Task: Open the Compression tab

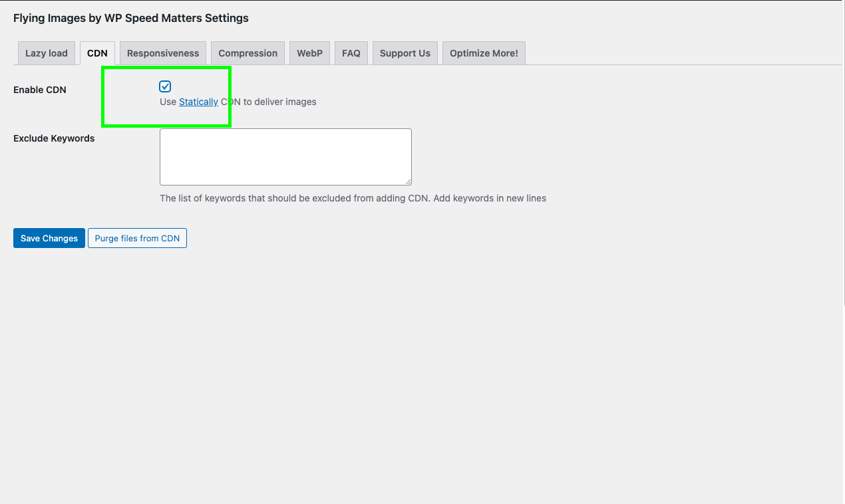Action: click(248, 53)
